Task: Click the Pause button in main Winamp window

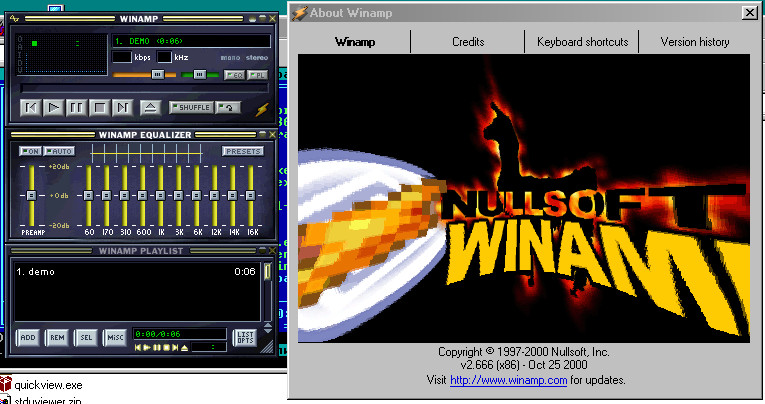Action: (76, 107)
